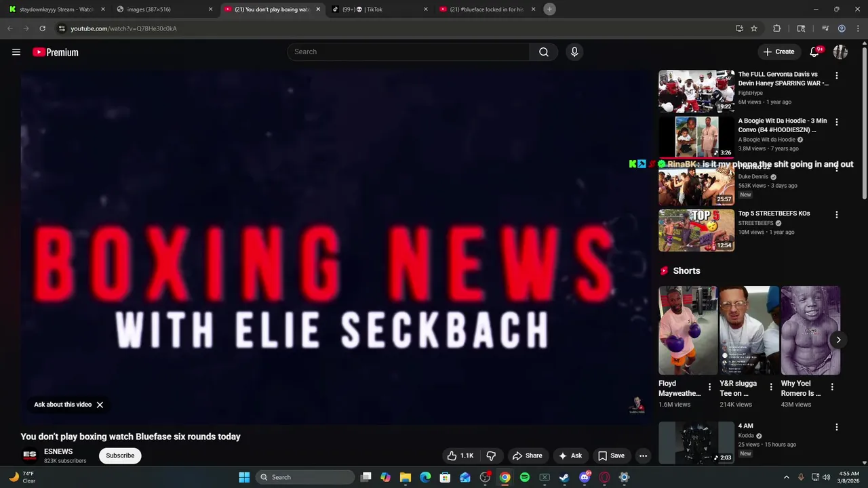Screen dimensions: 868x488
Task: Open 4 AM Kodda video thumbnail
Action: point(696,443)
